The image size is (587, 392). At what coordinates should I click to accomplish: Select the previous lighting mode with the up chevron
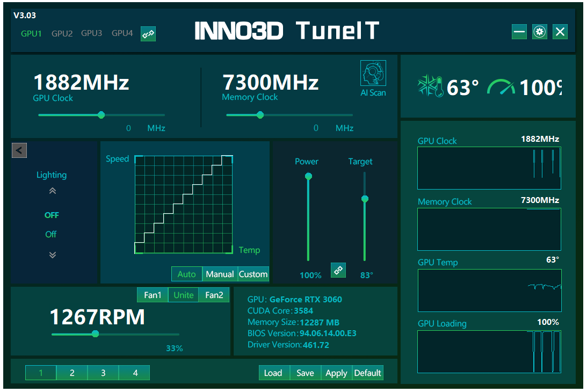pos(53,191)
